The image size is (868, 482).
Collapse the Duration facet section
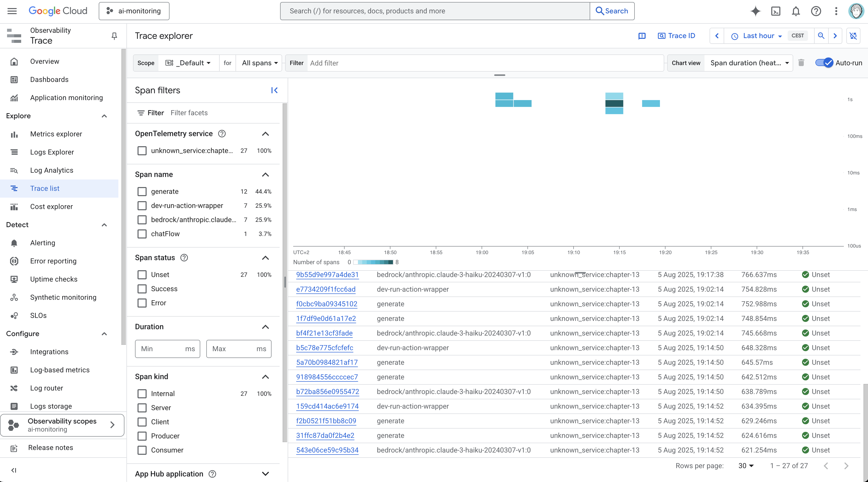pos(265,327)
